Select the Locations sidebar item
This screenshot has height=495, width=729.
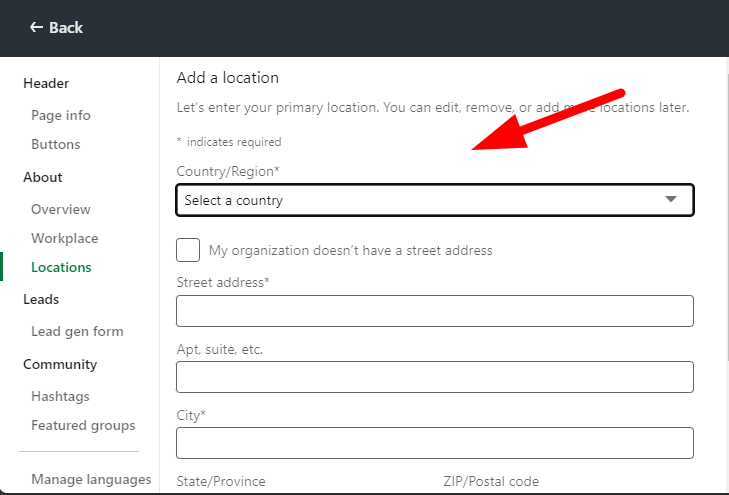click(x=61, y=267)
